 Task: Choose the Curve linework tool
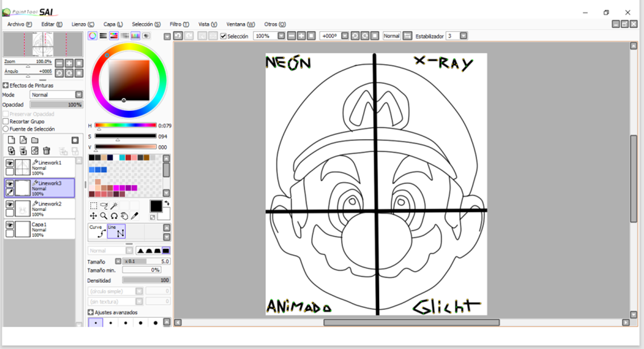coord(97,231)
